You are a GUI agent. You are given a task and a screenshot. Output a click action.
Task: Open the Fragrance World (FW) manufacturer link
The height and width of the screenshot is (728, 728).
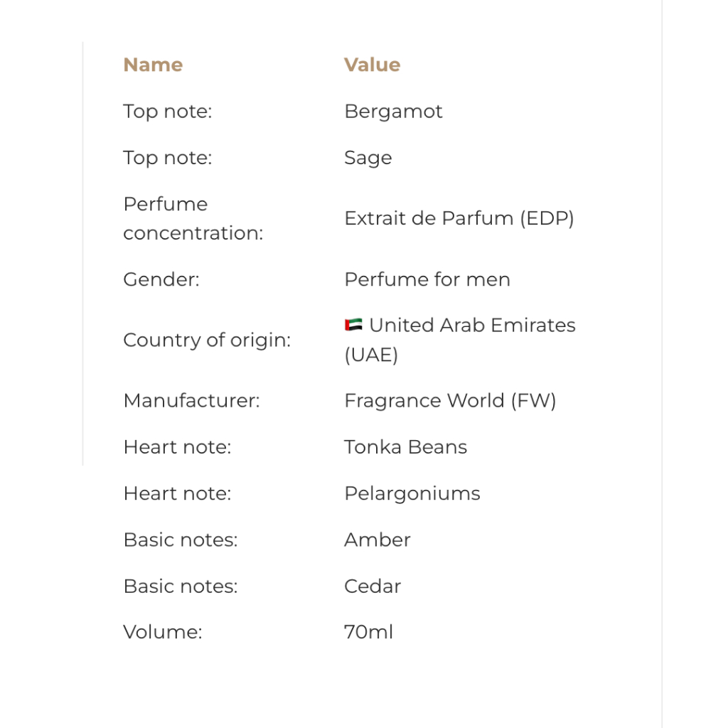[450, 401]
